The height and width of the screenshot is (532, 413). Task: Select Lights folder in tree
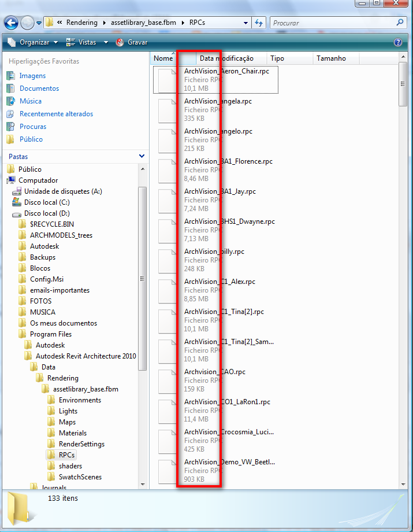tap(68, 411)
